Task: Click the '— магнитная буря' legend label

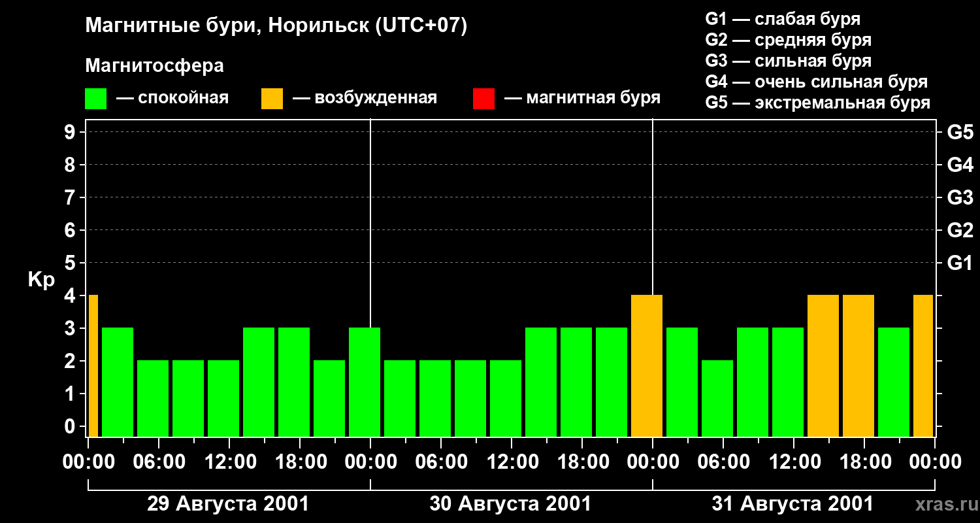Action: pyautogui.click(x=582, y=98)
